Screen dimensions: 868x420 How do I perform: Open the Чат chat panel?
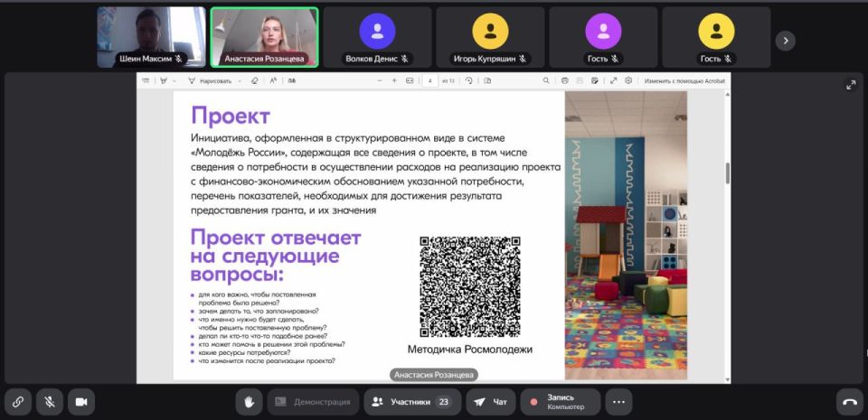(x=491, y=402)
